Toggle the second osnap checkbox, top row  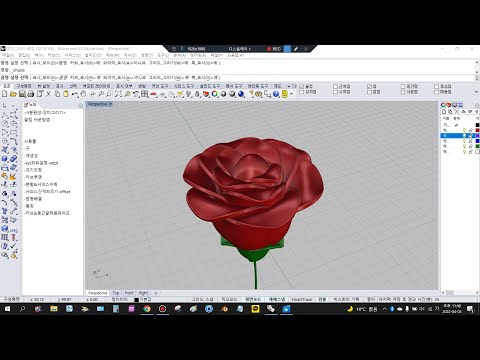335,86
